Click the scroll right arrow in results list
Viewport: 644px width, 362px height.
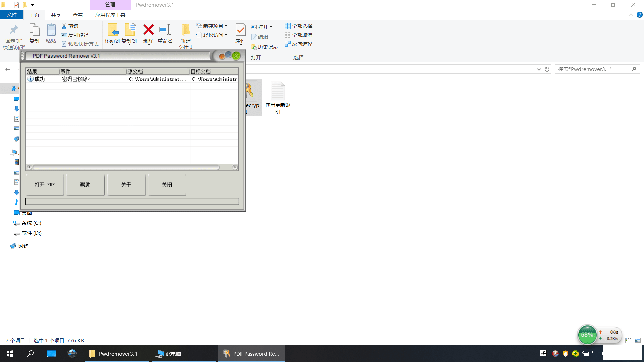(x=235, y=167)
